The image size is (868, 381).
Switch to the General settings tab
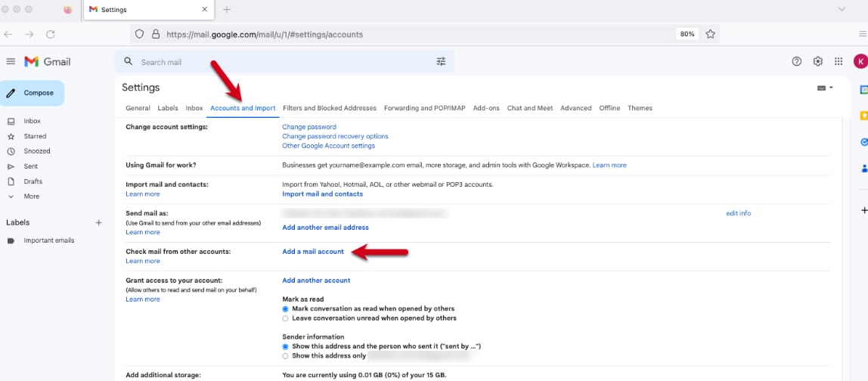pos(138,108)
